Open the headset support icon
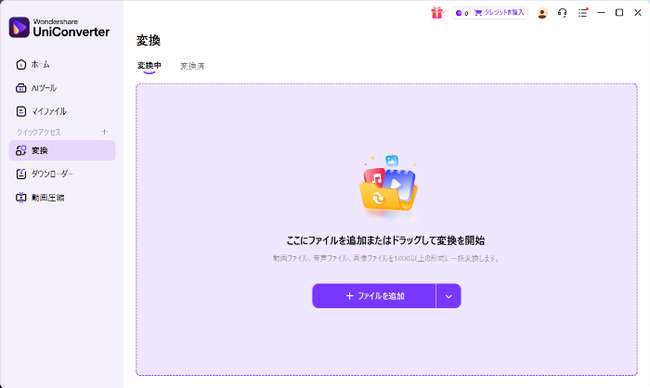650x388 pixels. click(562, 13)
